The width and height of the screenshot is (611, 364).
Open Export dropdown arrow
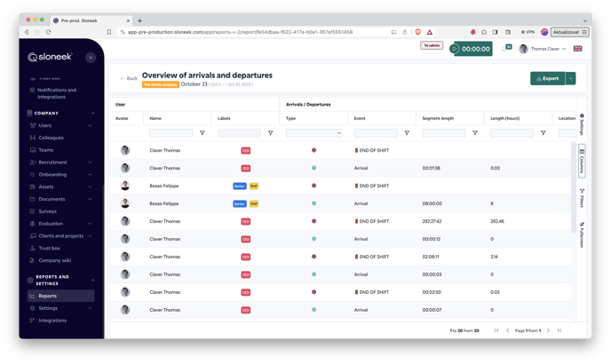pos(570,78)
